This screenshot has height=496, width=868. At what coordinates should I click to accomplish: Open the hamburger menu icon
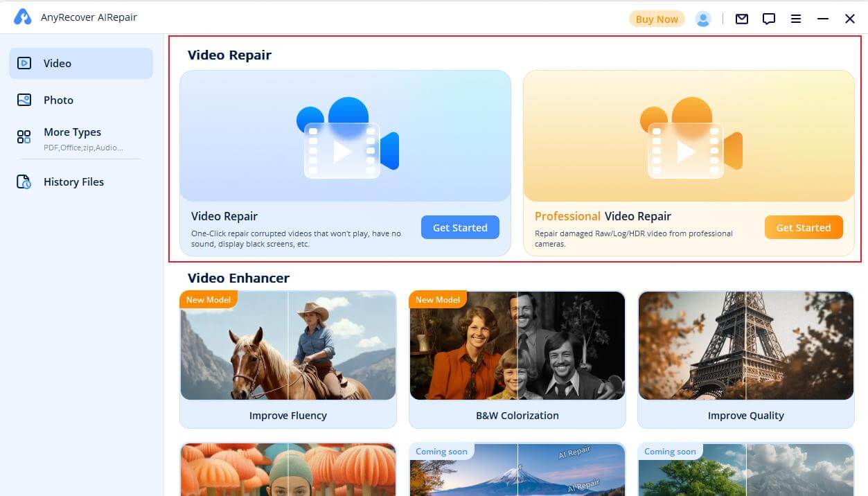point(795,19)
